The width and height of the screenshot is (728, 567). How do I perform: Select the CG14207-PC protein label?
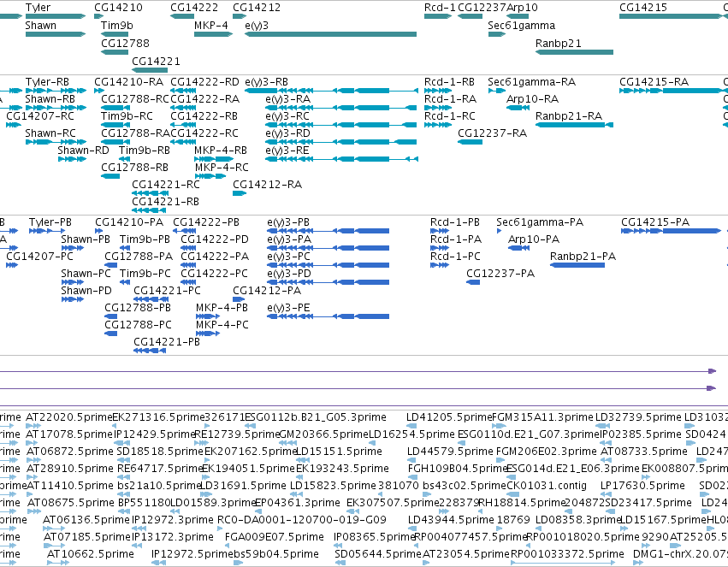pos(39,256)
